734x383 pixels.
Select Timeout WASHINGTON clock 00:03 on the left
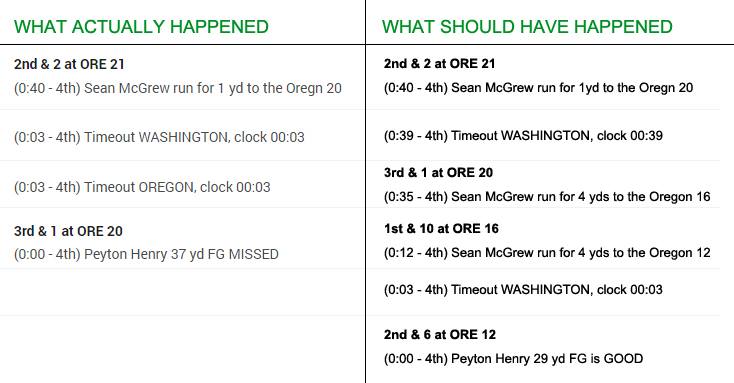pos(159,137)
